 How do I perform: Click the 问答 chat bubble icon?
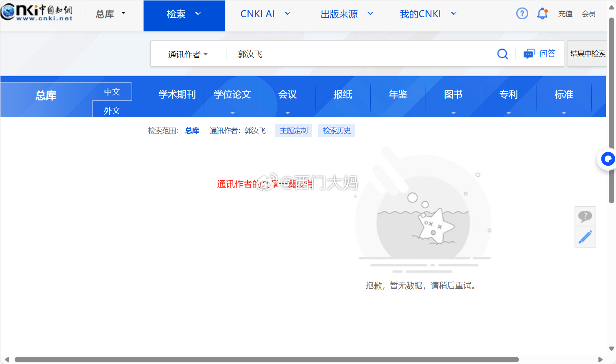(529, 54)
